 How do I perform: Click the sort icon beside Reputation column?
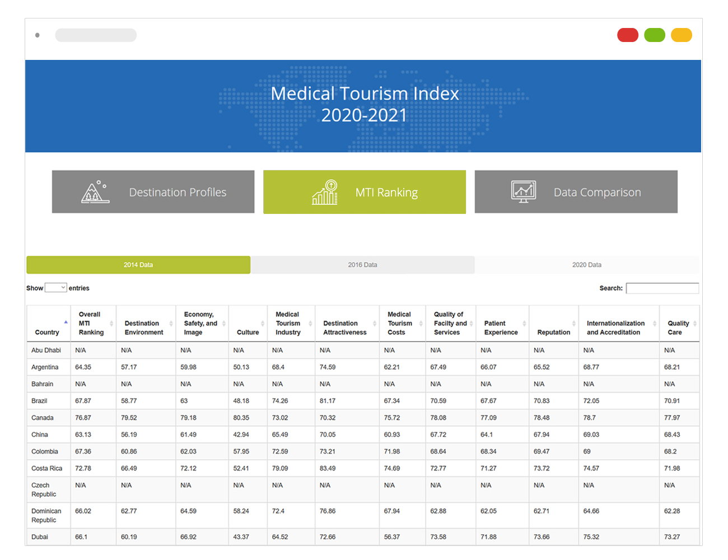[573, 323]
